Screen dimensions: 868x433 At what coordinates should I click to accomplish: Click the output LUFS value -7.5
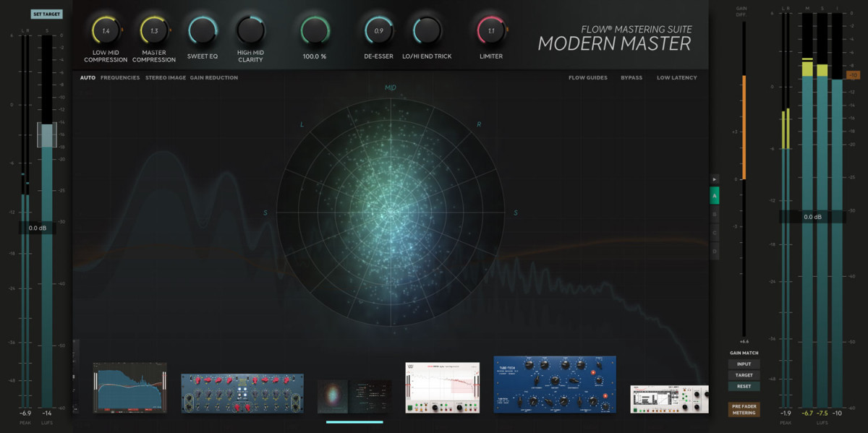click(x=822, y=413)
